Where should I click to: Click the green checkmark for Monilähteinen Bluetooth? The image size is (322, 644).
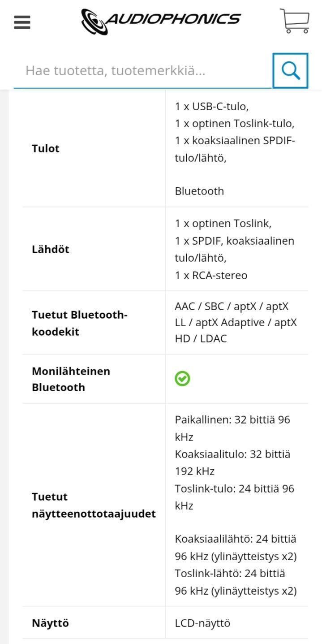click(182, 379)
